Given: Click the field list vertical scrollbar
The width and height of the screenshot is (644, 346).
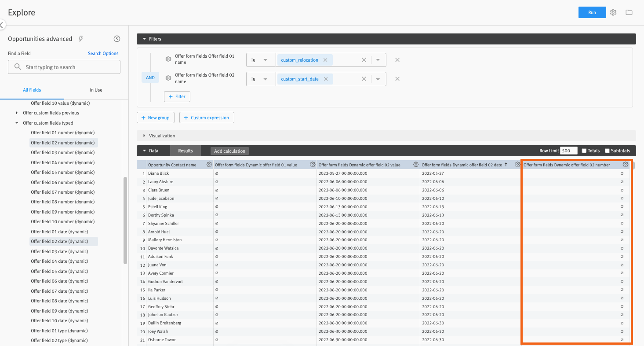Looking at the screenshot, I should click(x=125, y=220).
